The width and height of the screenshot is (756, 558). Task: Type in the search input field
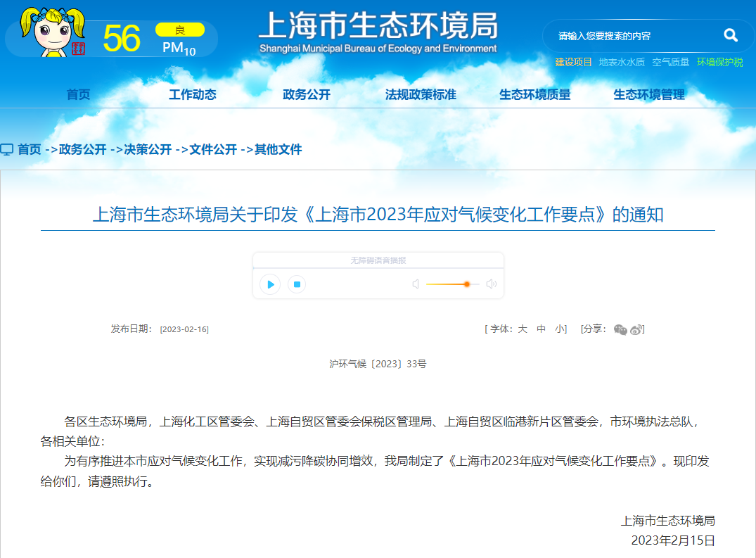click(633, 36)
